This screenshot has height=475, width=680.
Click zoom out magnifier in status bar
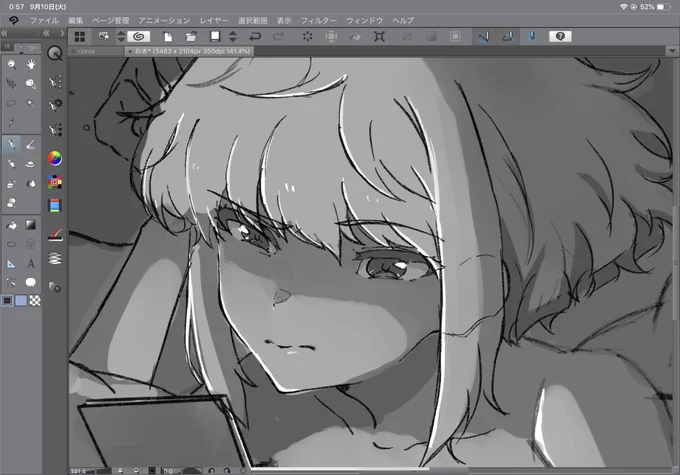[120, 471]
